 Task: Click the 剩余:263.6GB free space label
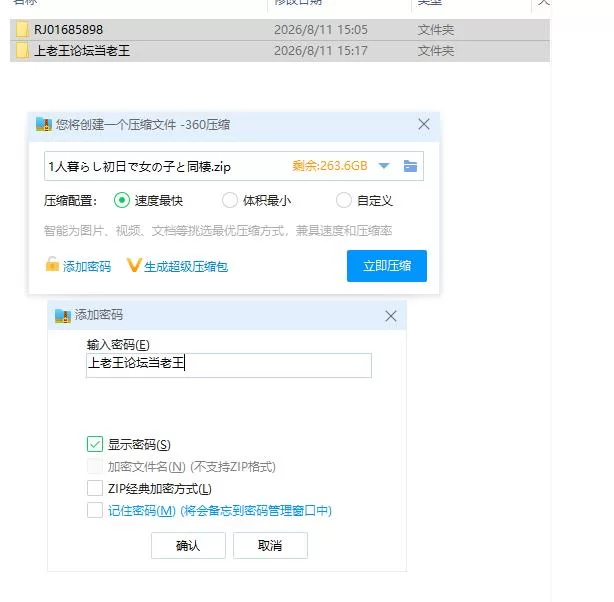[330, 166]
